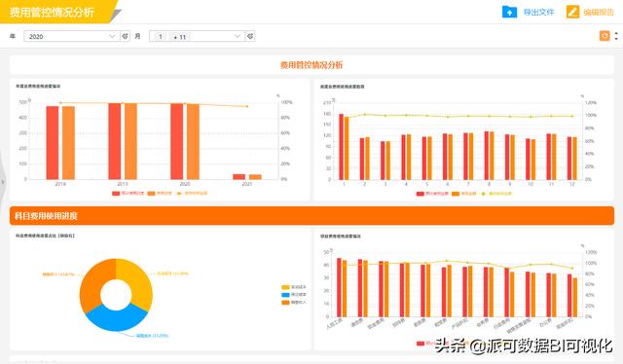Click the sidebar expand handle on the left screen edge
This screenshot has width=623, height=364.
point(2,182)
